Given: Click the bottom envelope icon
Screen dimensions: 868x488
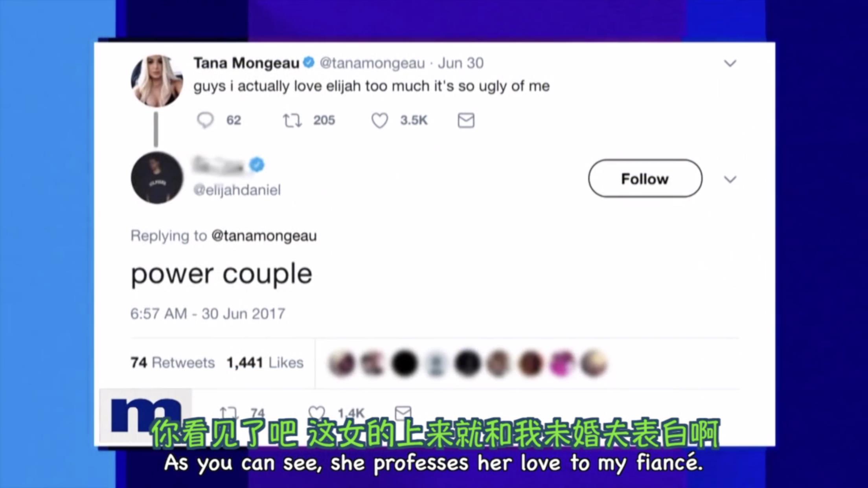Looking at the screenshot, I should click(403, 413).
